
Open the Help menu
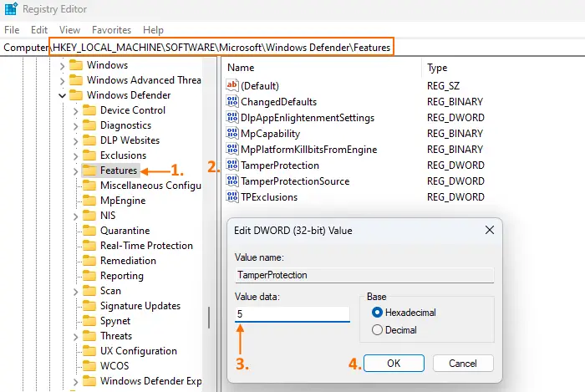coord(153,30)
